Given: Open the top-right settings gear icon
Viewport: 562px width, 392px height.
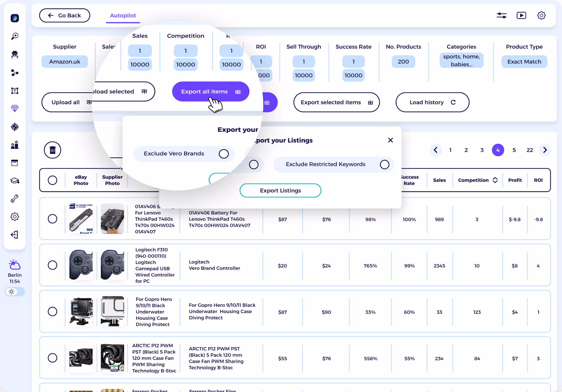Looking at the screenshot, I should point(541,15).
